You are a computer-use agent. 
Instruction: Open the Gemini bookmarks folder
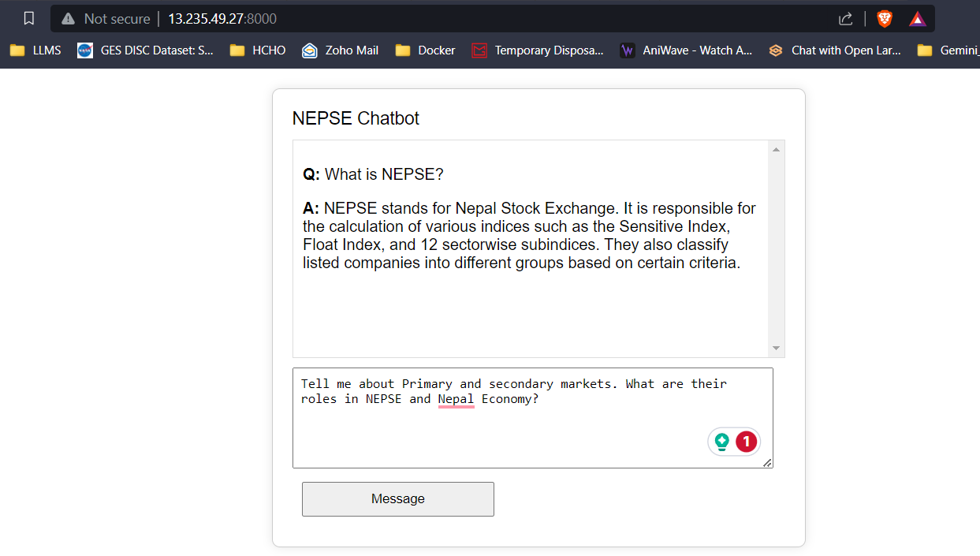[948, 50]
